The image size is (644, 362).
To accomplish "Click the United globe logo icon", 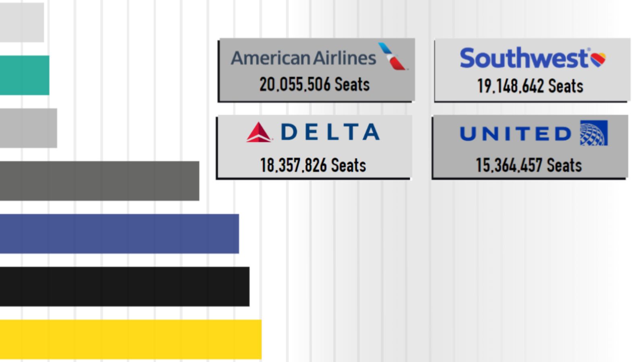I will (x=594, y=133).
